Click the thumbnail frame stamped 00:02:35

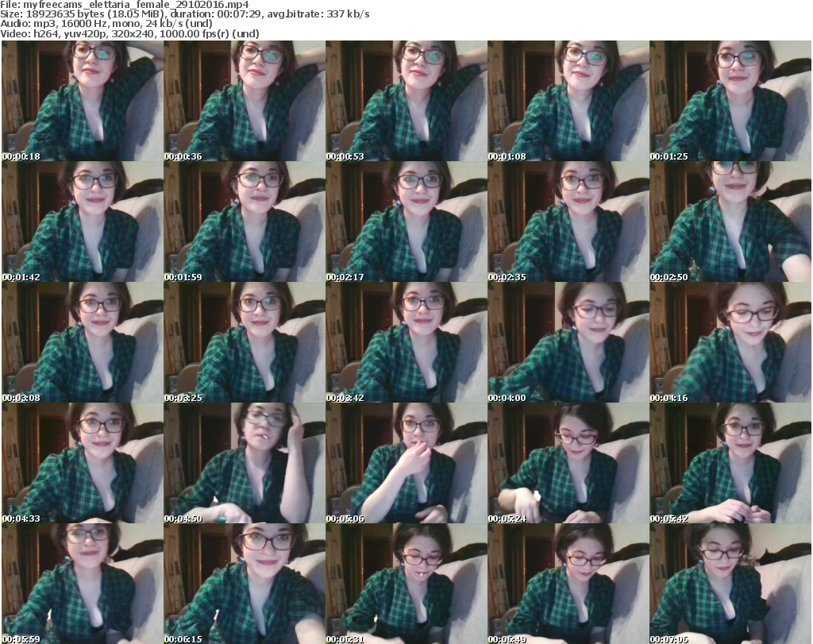[x=568, y=222]
